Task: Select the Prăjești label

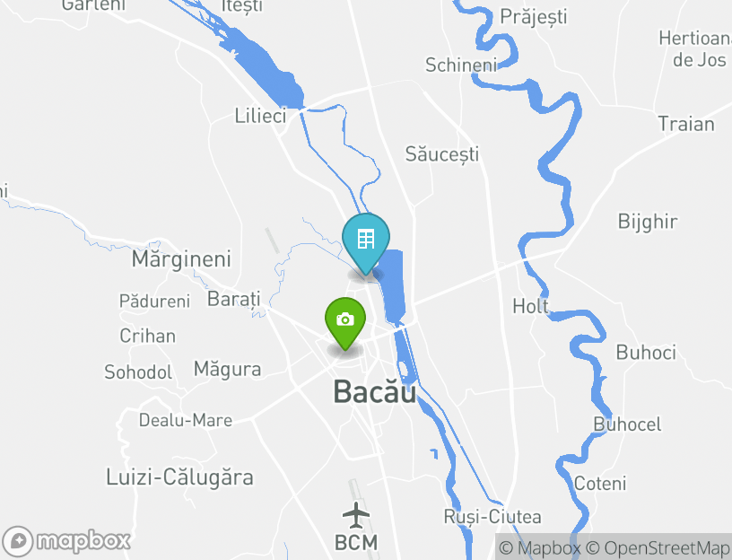Action: 533,17
